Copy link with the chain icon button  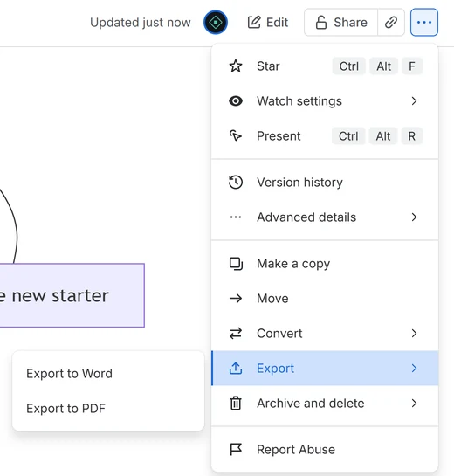coord(391,23)
